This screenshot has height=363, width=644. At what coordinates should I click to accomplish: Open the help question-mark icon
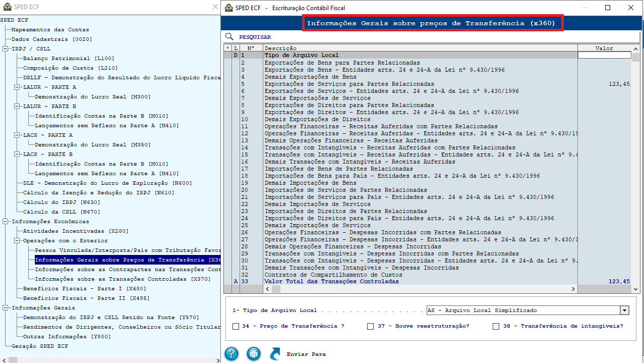(x=231, y=353)
